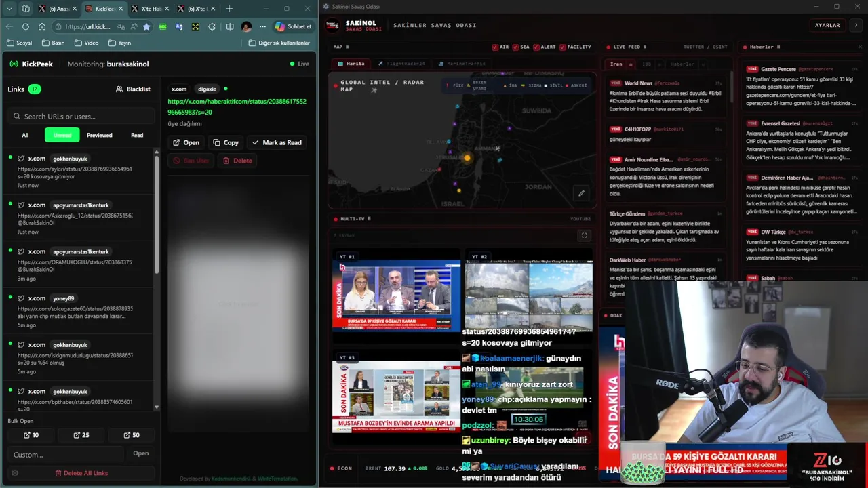Go back in the browser
Screen dimensions: 868x488
point(9,26)
